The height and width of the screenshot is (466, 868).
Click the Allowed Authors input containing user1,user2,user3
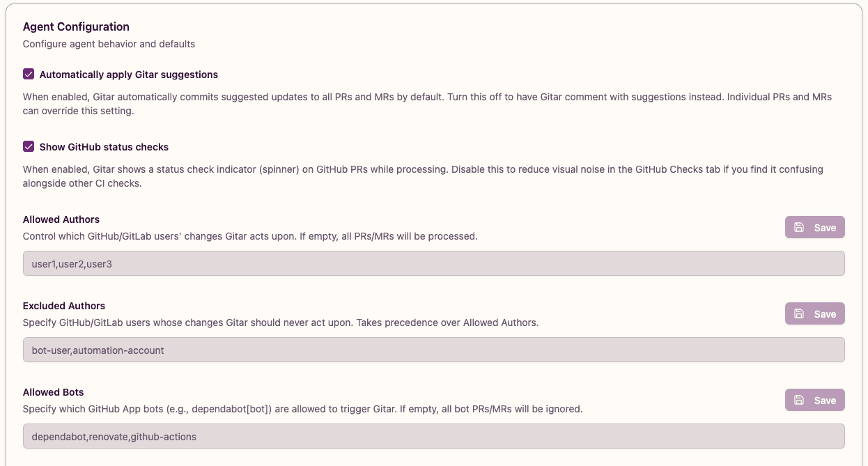pos(432,263)
